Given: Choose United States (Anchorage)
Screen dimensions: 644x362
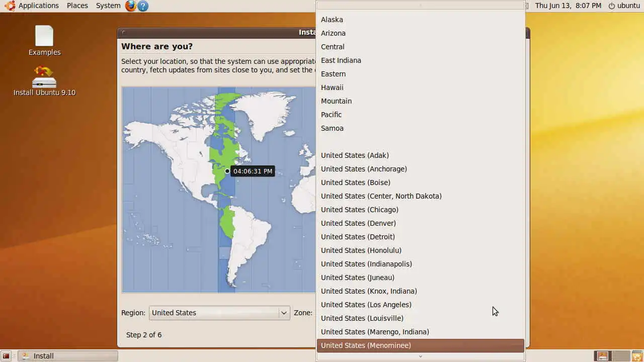Looking at the screenshot, I should [x=420, y=169].
